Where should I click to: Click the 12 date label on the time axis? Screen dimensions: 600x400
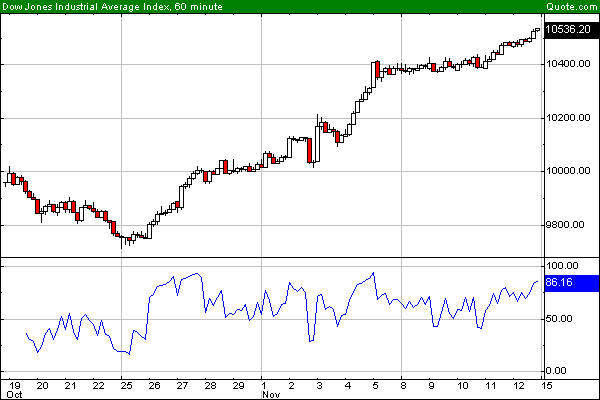518,385
